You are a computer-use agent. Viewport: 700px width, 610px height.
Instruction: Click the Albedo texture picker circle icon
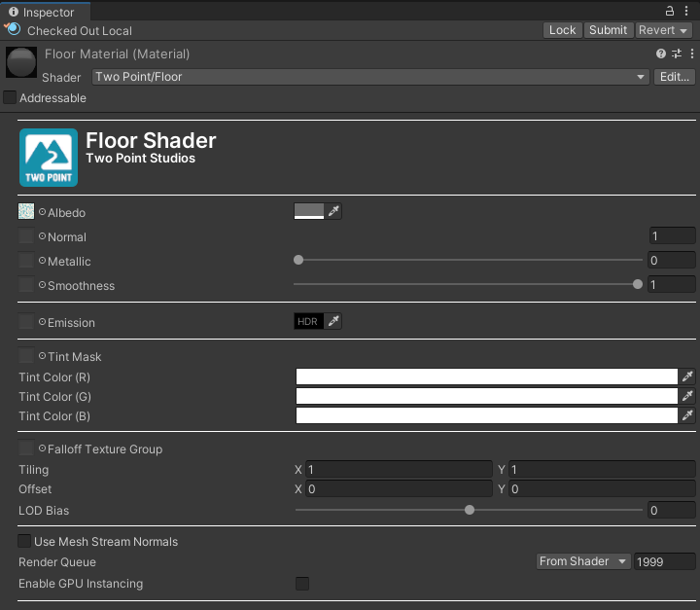pyautogui.click(x=42, y=212)
